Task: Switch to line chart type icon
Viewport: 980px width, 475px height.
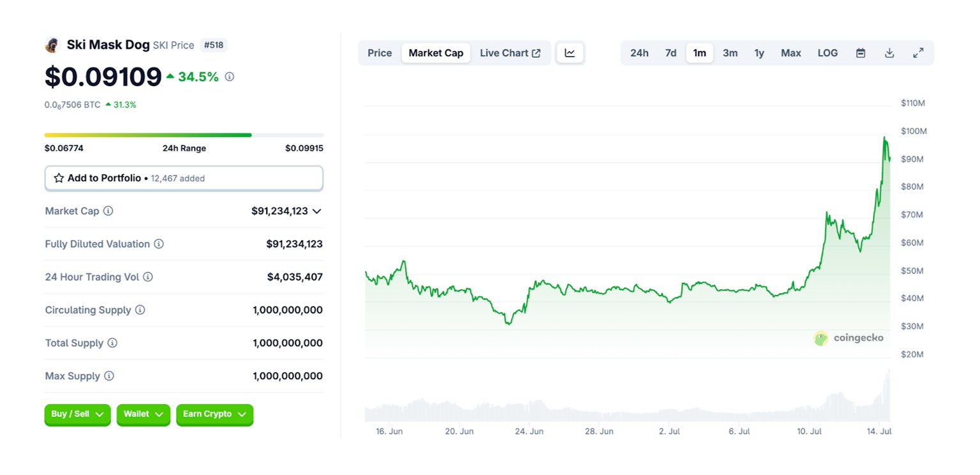Action: (570, 53)
